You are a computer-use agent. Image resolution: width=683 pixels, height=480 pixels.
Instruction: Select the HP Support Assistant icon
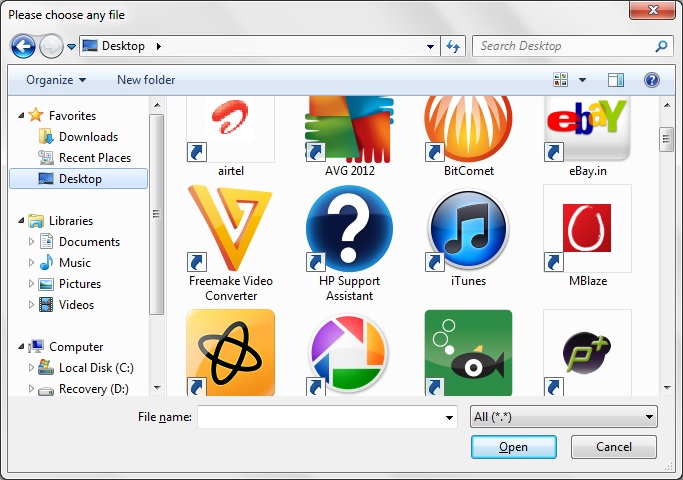pyautogui.click(x=349, y=228)
